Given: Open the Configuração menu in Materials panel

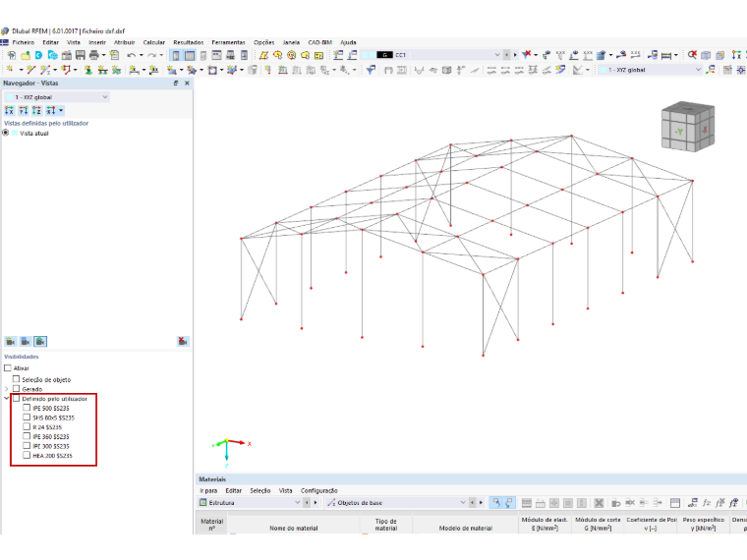Looking at the screenshot, I should coord(318,490).
